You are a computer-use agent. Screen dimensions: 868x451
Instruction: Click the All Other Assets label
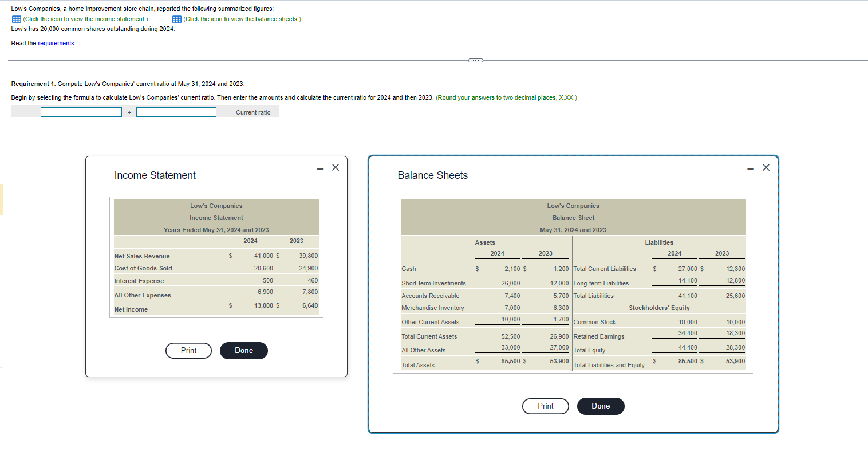[x=423, y=350]
